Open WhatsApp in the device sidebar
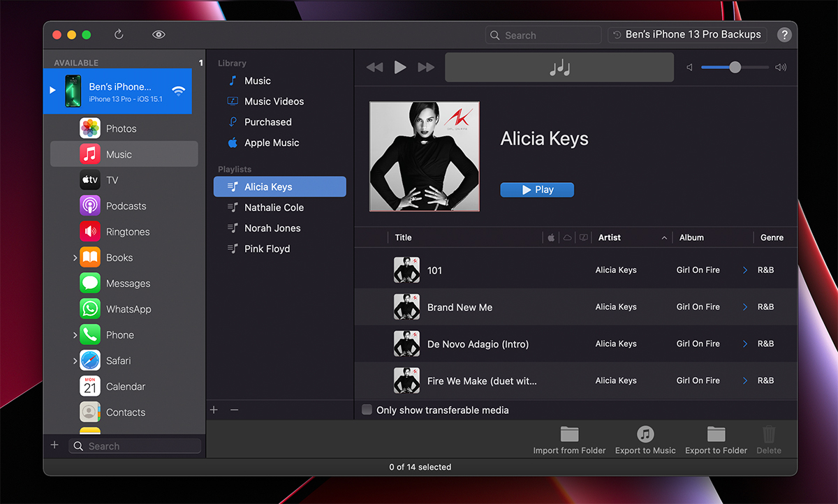The image size is (838, 504). (128, 309)
